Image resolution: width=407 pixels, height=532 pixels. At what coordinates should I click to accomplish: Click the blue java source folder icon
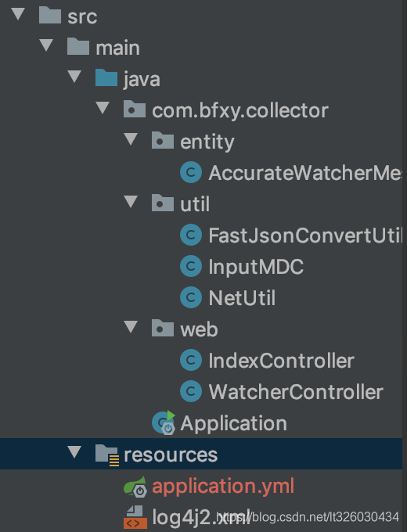106,77
